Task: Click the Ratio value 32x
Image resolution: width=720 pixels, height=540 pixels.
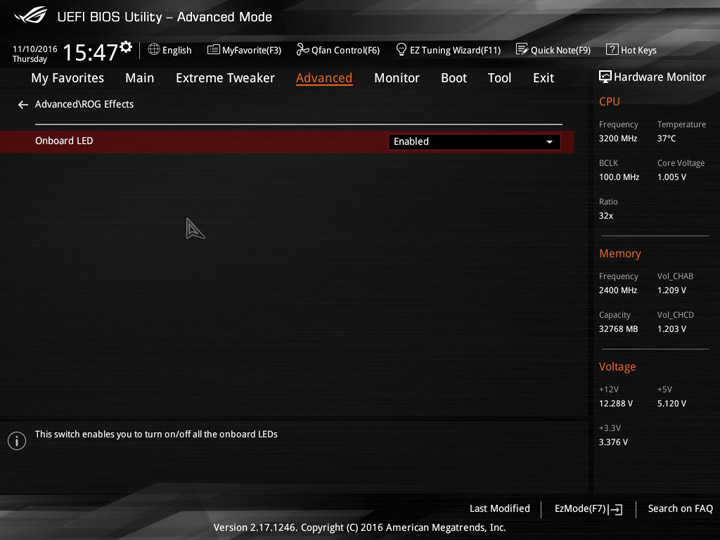Action: pos(606,215)
